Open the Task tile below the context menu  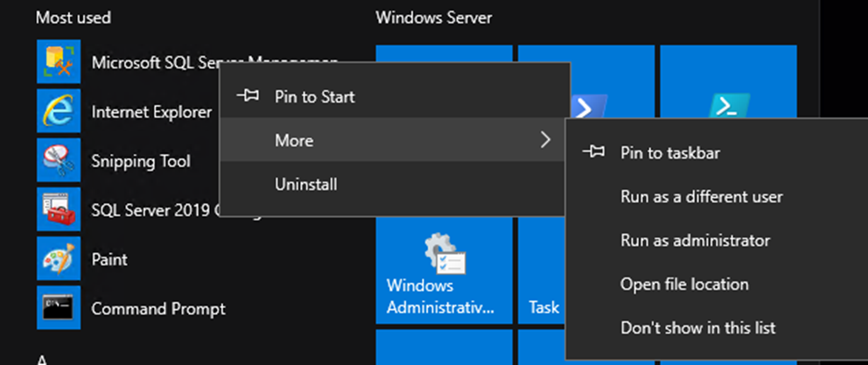point(542,270)
